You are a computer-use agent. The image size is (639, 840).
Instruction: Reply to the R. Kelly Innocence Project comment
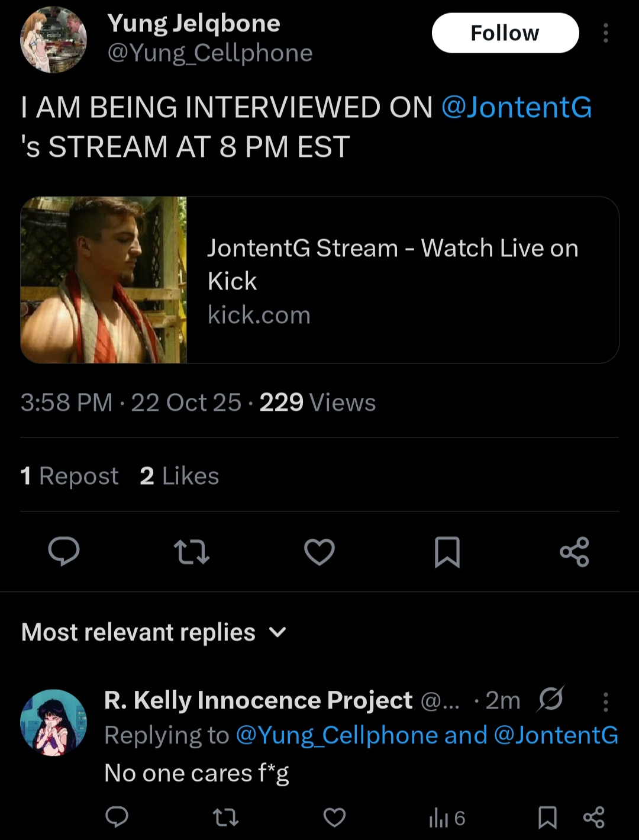117,818
